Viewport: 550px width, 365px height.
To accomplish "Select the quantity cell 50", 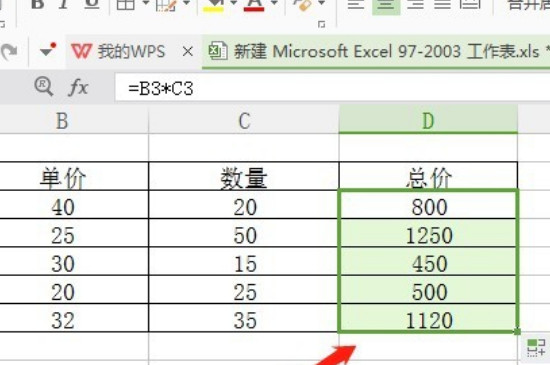I will [x=244, y=234].
